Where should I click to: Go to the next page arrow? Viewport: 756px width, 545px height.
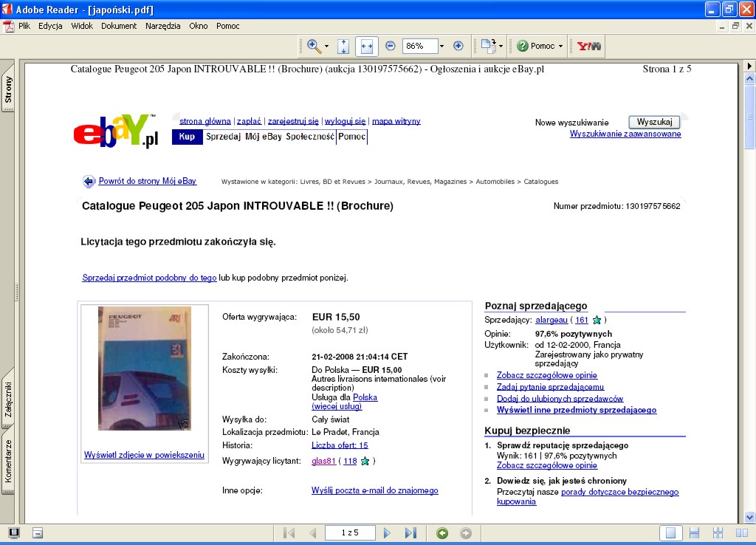[x=387, y=532]
